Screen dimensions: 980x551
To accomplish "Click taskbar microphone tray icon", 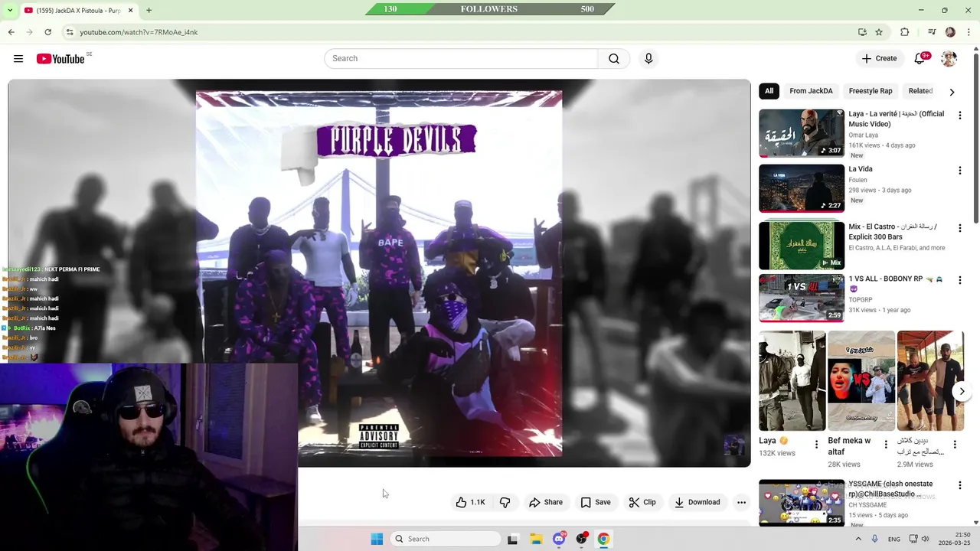I will tap(874, 539).
